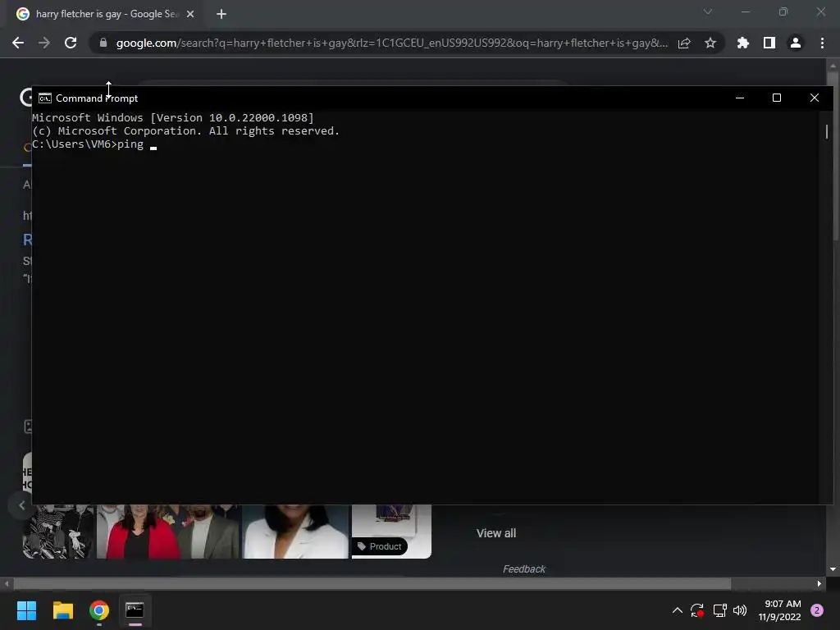Open File Explorer from the taskbar
The width and height of the screenshot is (840, 630).
tap(62, 610)
